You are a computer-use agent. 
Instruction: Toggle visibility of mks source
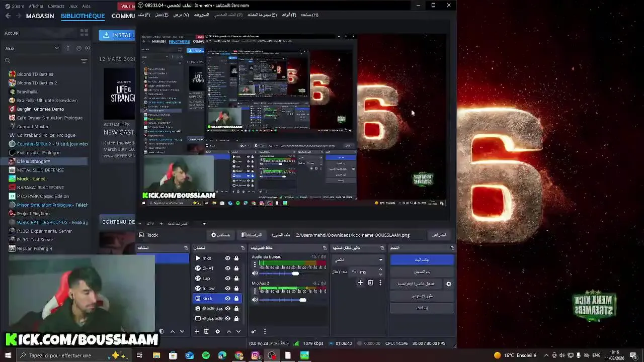pyautogui.click(x=227, y=258)
